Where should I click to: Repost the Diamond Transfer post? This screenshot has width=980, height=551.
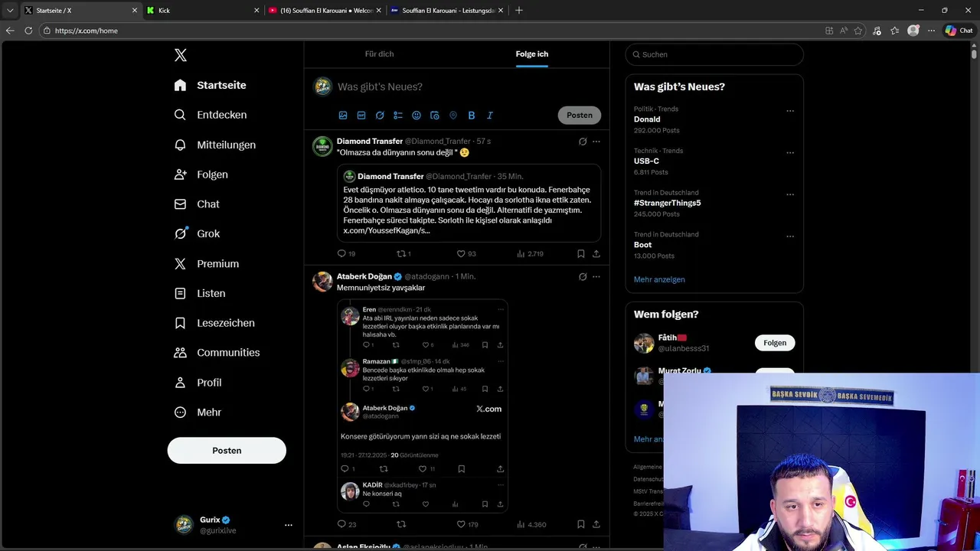coord(403,253)
